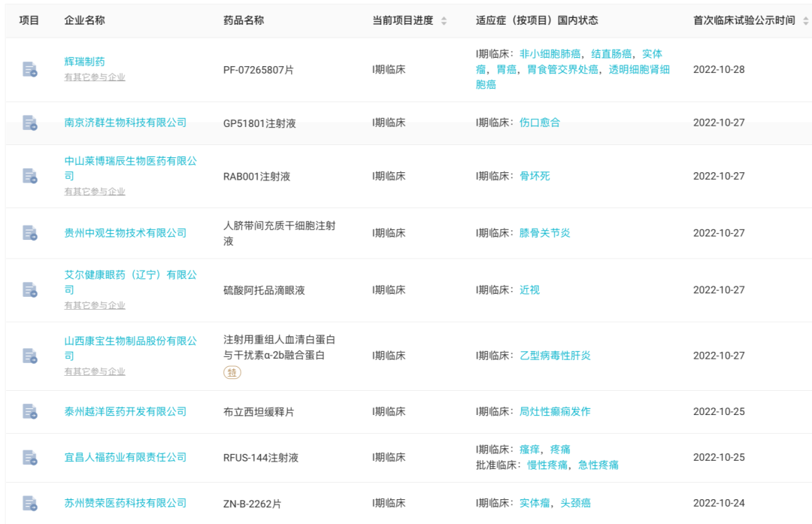The height and width of the screenshot is (524, 812).
Task: Click the 非小细胞肺癌 indication link
Action: (550, 54)
